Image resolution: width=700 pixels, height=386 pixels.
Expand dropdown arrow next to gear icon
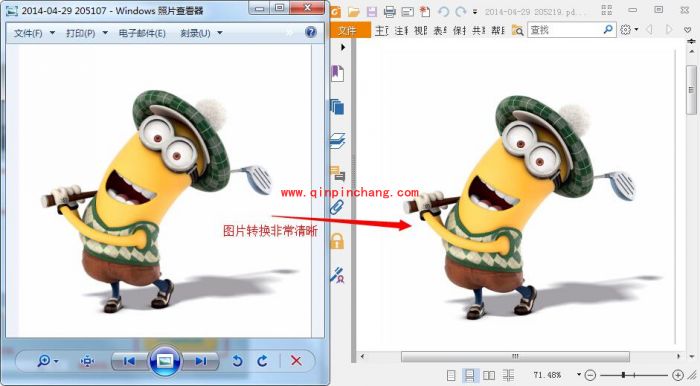click(x=636, y=30)
